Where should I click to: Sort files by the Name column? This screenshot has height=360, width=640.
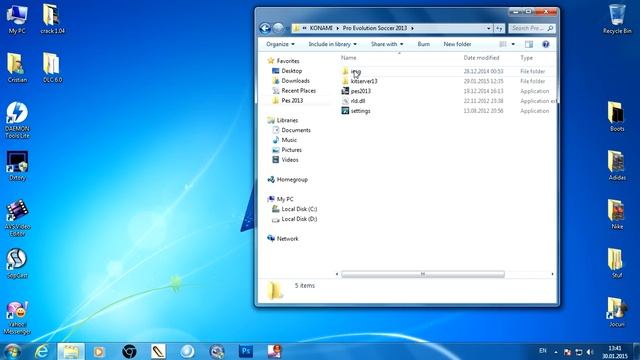349,58
